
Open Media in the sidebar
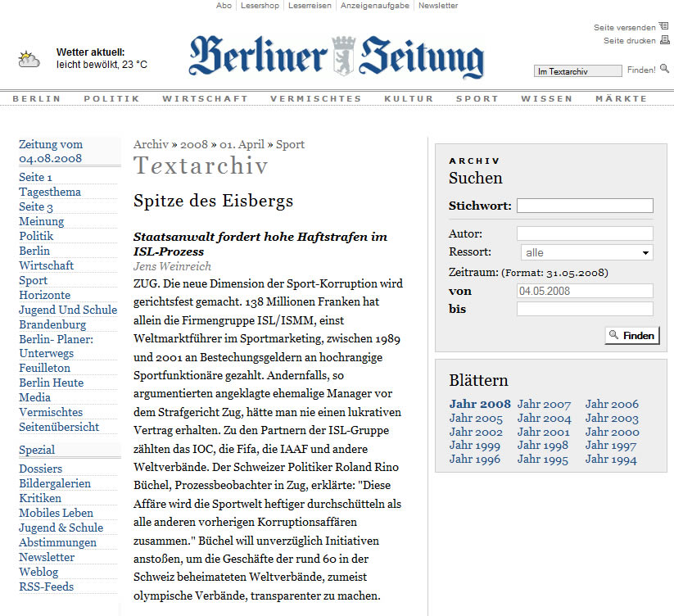(x=35, y=397)
